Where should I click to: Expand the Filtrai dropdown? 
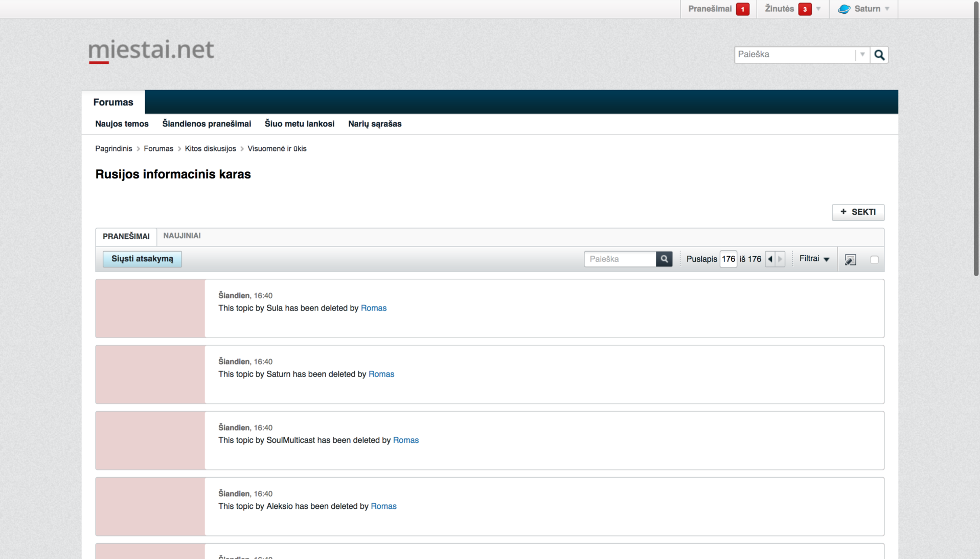tap(814, 259)
